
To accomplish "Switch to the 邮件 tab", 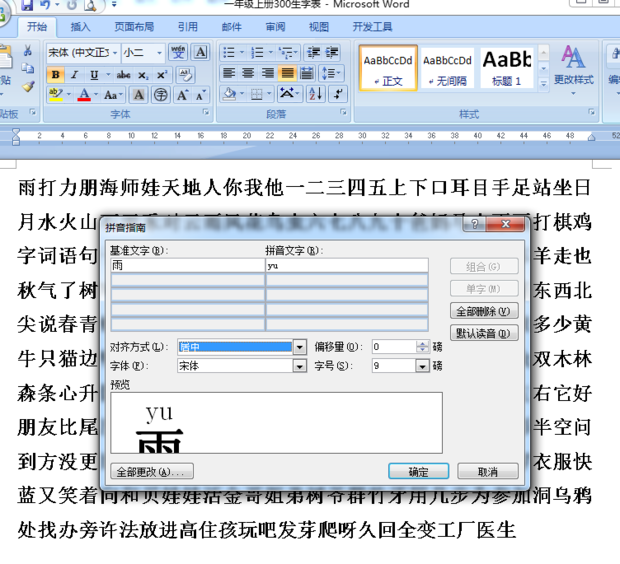I will 231,26.
